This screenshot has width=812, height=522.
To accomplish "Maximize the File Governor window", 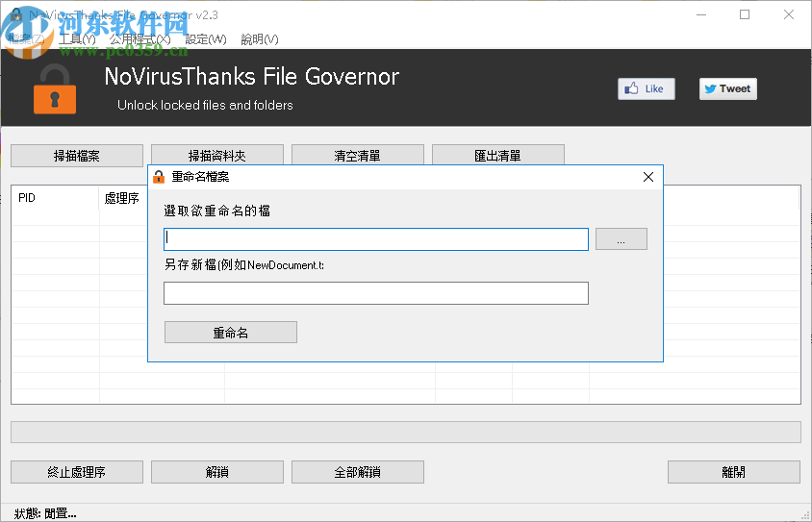I will pos(744,14).
